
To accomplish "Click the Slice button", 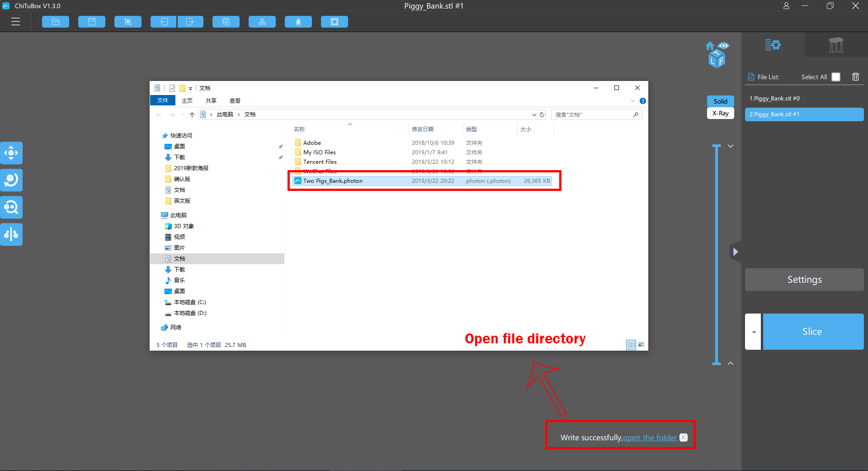I will click(813, 332).
